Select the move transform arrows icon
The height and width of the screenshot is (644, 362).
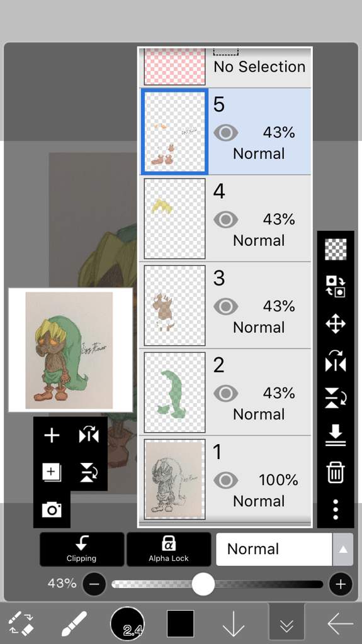tap(336, 324)
